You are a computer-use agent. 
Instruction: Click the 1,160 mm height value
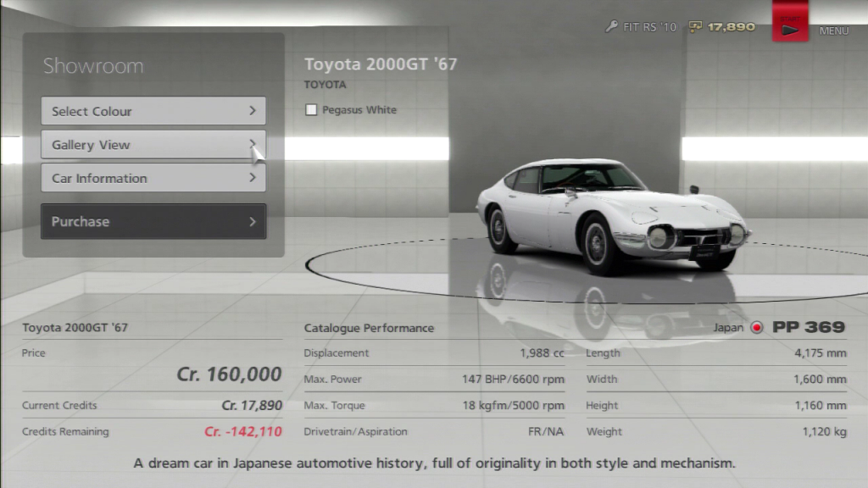[x=821, y=406]
